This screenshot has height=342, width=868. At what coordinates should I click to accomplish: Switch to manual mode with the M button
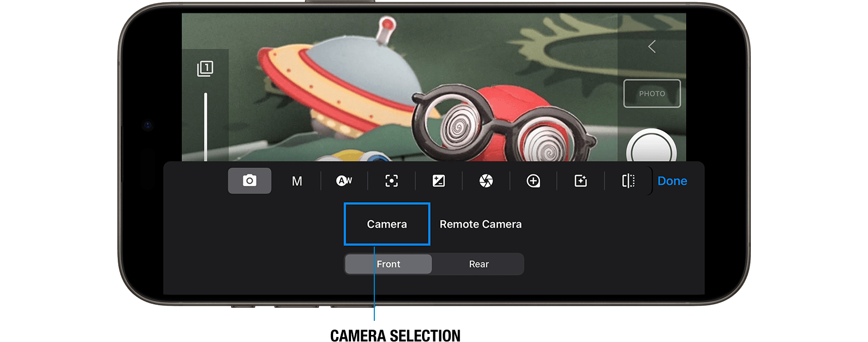(x=297, y=181)
